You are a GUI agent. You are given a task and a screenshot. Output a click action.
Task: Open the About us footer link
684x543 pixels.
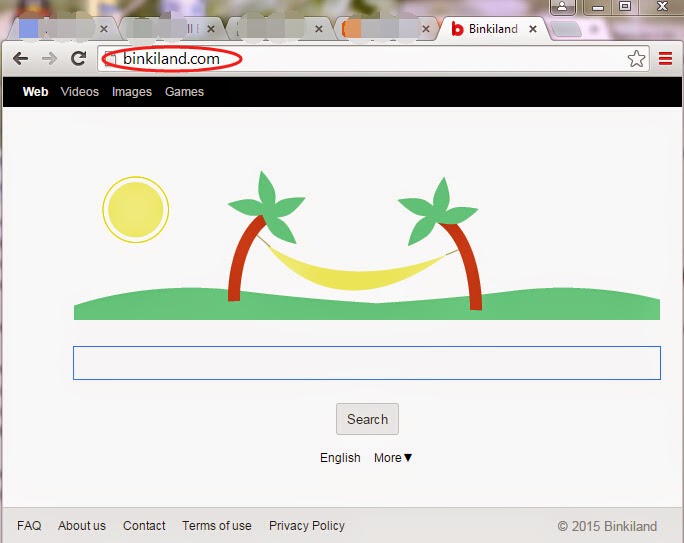click(x=82, y=526)
